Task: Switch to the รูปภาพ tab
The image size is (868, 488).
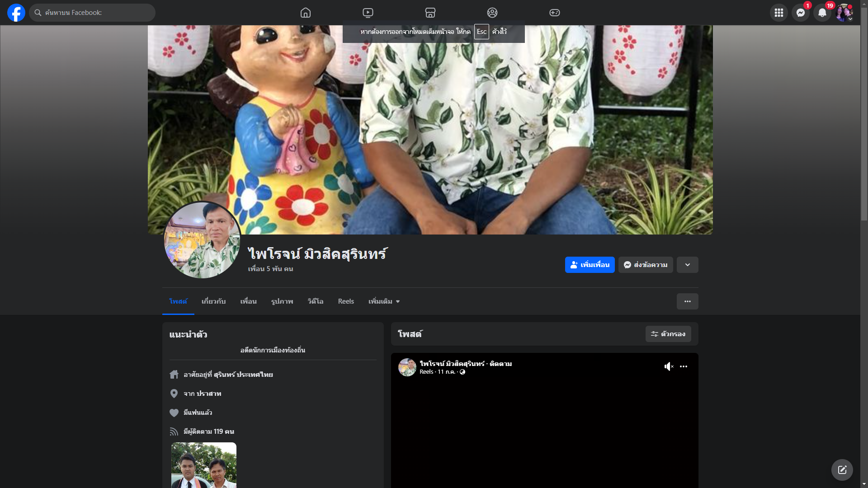Action: coord(282,301)
